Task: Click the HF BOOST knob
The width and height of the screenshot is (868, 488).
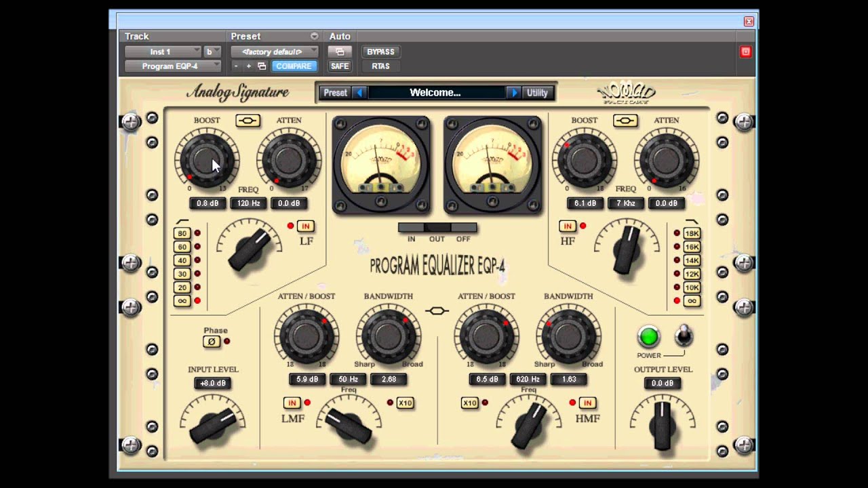Action: [x=583, y=161]
